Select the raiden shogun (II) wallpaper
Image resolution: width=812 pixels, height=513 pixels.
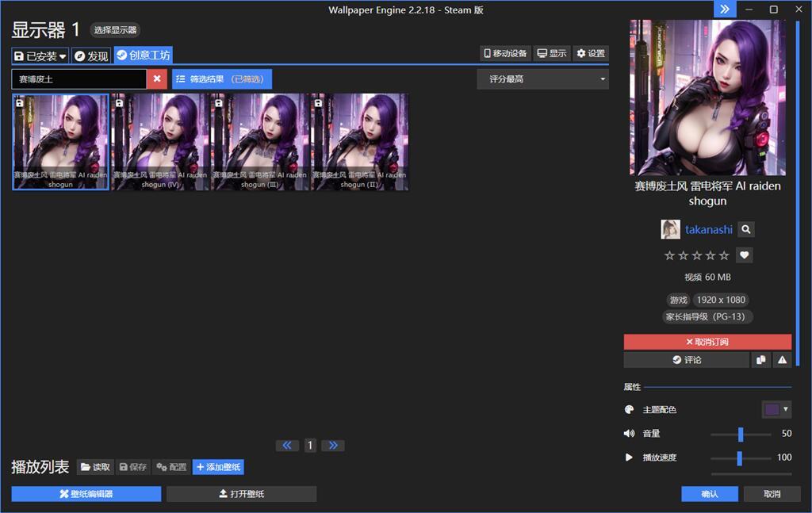pyautogui.click(x=359, y=142)
